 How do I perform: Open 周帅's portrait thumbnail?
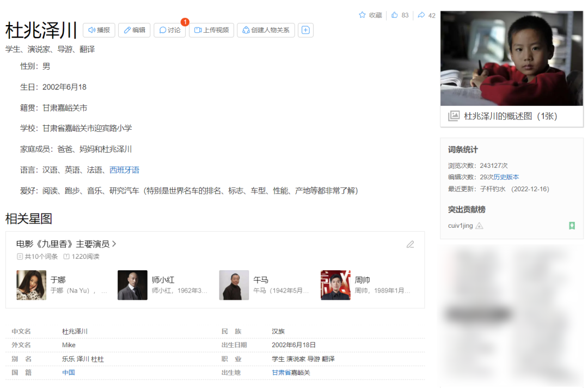(335, 285)
